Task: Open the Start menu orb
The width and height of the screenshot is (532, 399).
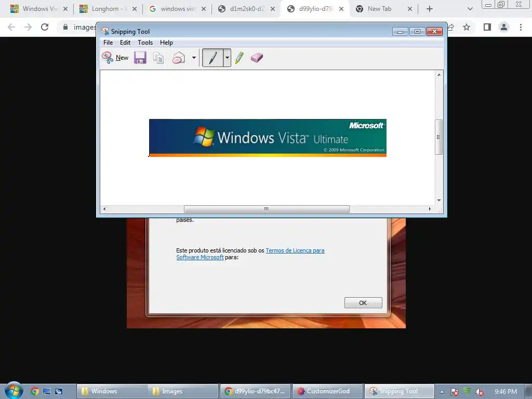Action: (x=14, y=391)
